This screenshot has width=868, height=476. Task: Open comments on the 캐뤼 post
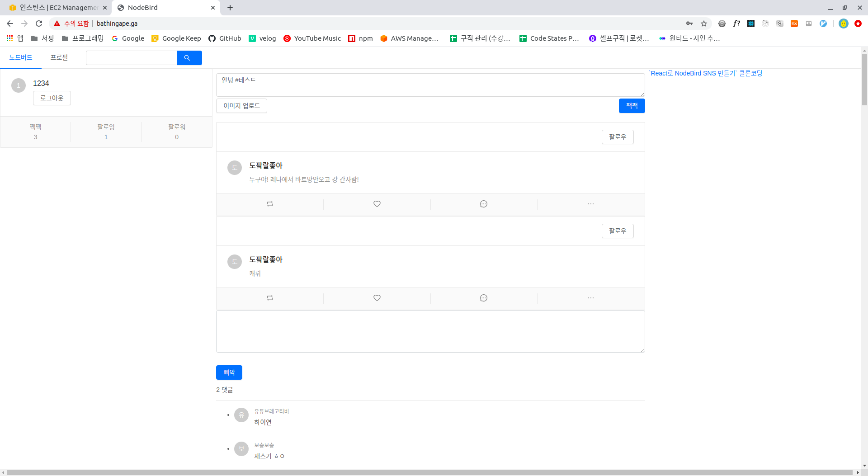click(x=483, y=298)
